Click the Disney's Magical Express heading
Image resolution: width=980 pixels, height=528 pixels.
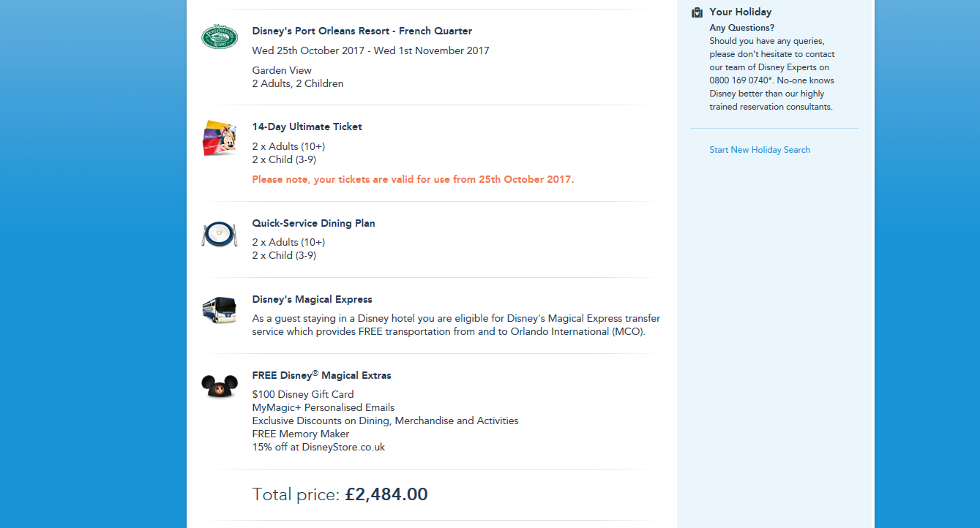313,299
